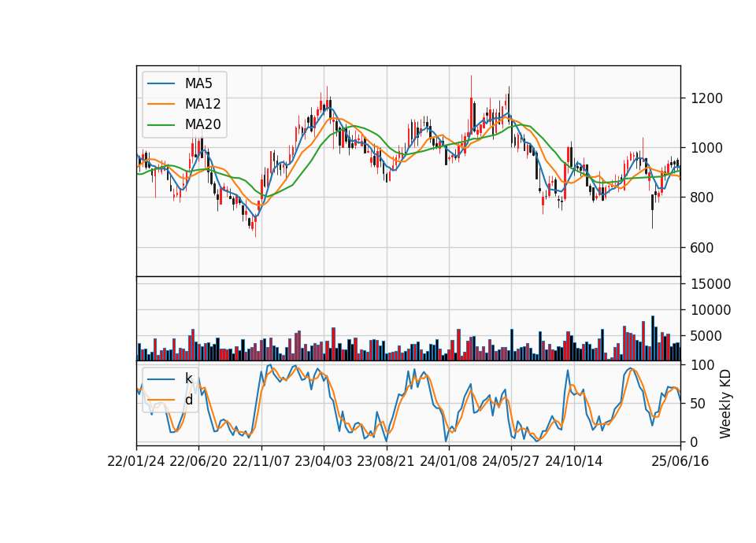Click the 50 KD axis label
This screenshot has height=543, width=756.
click(699, 404)
